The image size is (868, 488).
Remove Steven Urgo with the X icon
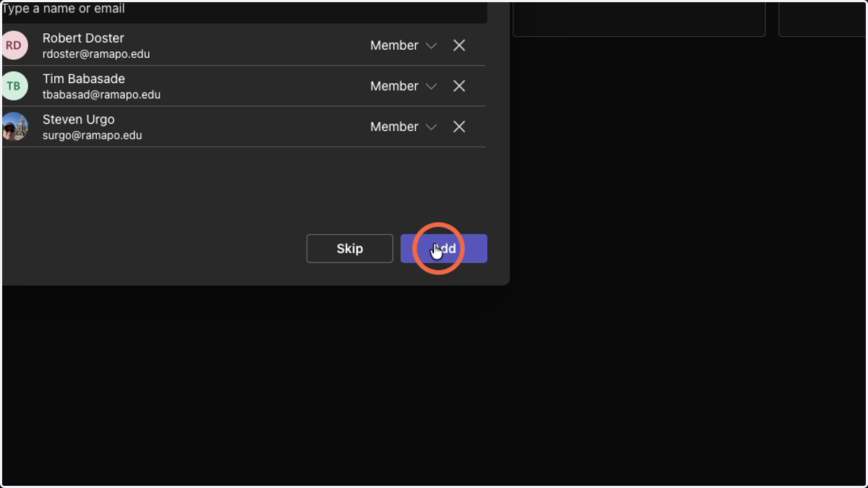(x=459, y=127)
